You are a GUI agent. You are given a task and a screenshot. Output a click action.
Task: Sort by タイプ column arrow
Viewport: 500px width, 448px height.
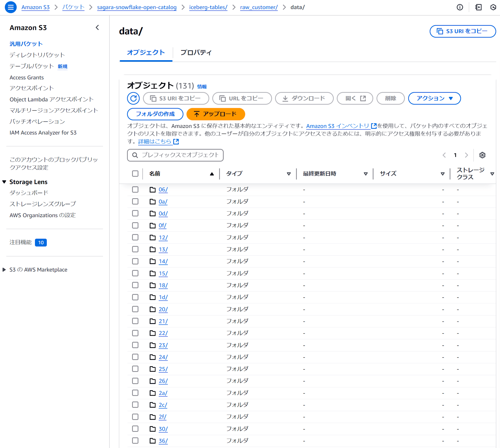point(288,174)
